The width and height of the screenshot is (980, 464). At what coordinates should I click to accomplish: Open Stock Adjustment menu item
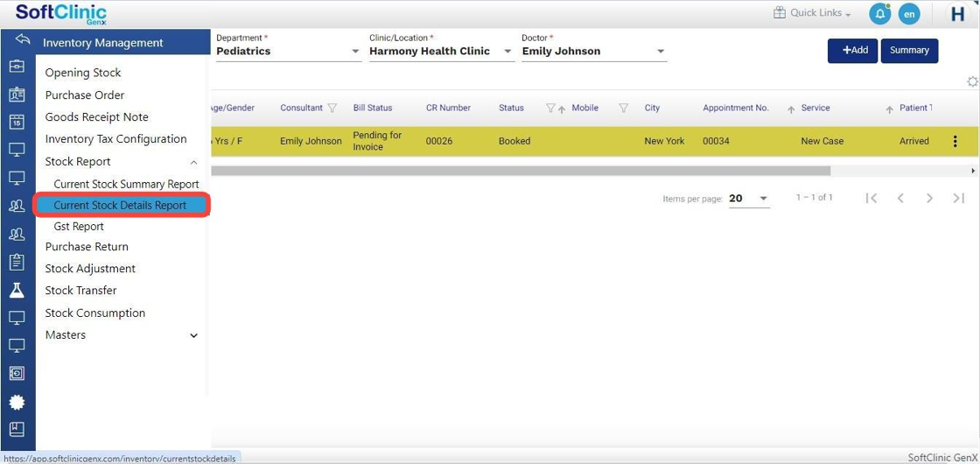[x=90, y=268]
